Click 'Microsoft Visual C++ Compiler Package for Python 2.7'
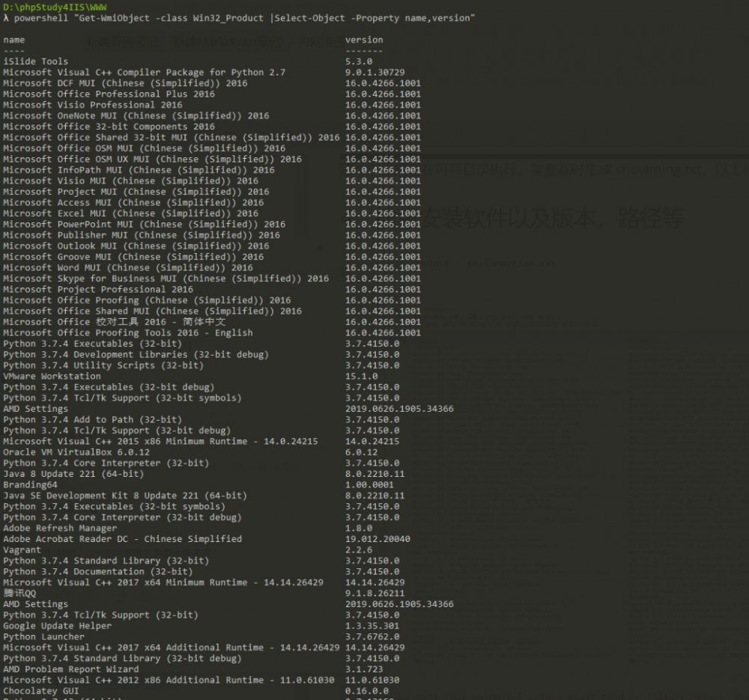Image resolution: width=749 pixels, height=700 pixels. point(145,72)
